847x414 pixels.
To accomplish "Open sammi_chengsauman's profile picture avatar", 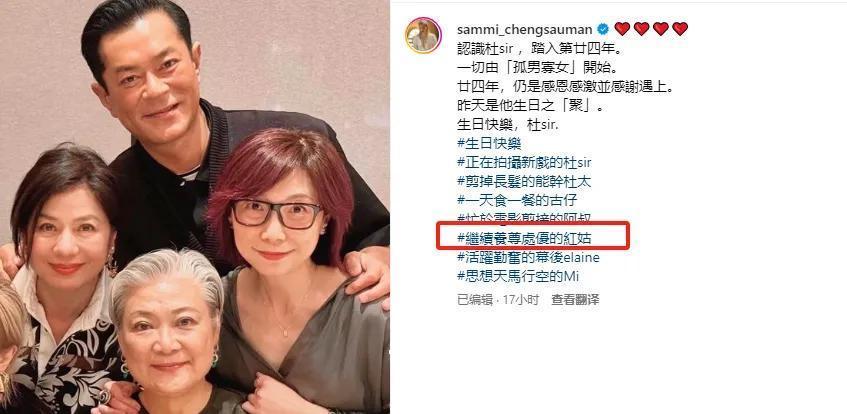I will pos(423,36).
